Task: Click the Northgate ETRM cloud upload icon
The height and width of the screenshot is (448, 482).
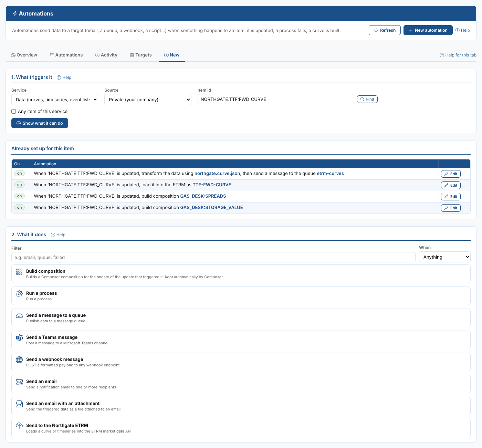Action: coord(19,426)
